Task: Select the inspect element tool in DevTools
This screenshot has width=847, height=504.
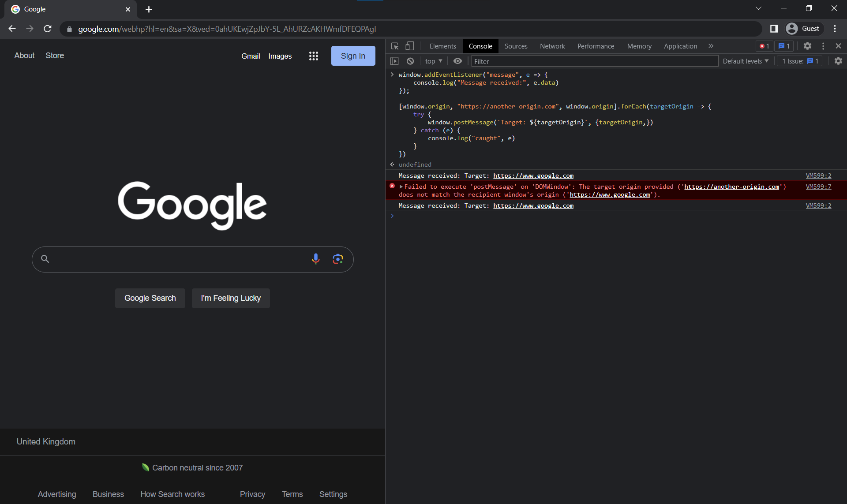Action: (394, 46)
